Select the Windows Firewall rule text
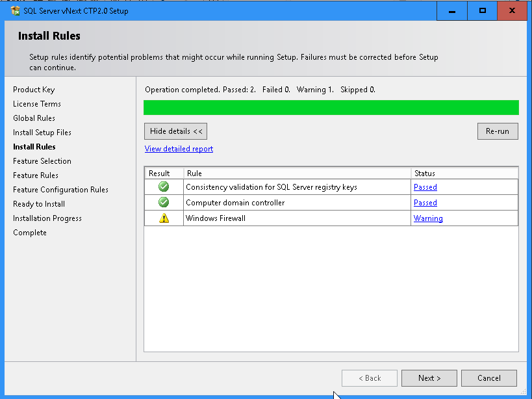 pos(216,218)
